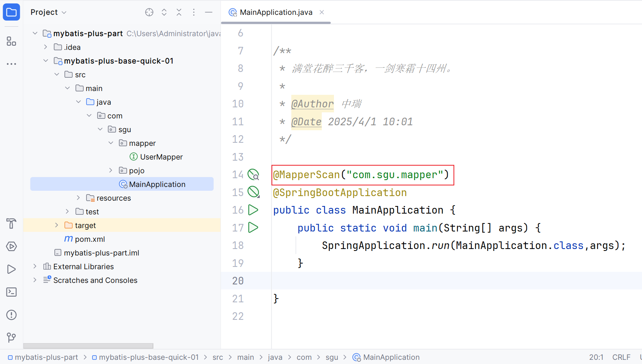Run the MainApplication class from line 16
The width and height of the screenshot is (642, 364).
pyautogui.click(x=253, y=210)
